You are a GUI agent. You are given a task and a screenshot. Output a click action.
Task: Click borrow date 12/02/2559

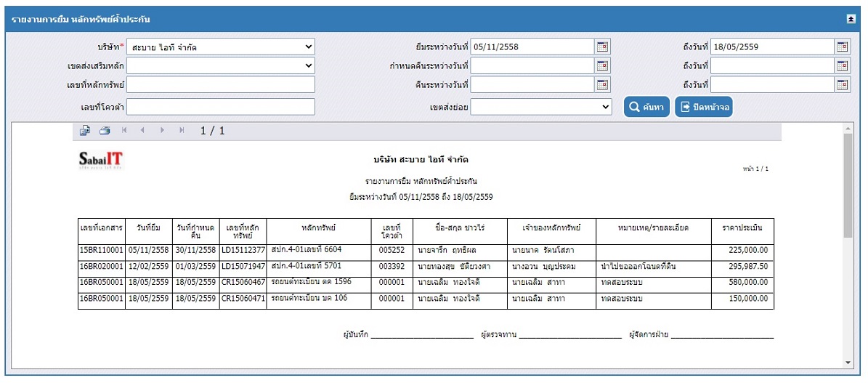[x=149, y=267]
